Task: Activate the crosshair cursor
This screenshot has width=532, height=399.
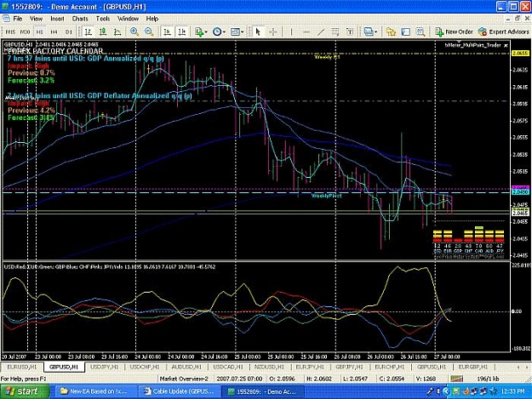Action: click(x=272, y=31)
